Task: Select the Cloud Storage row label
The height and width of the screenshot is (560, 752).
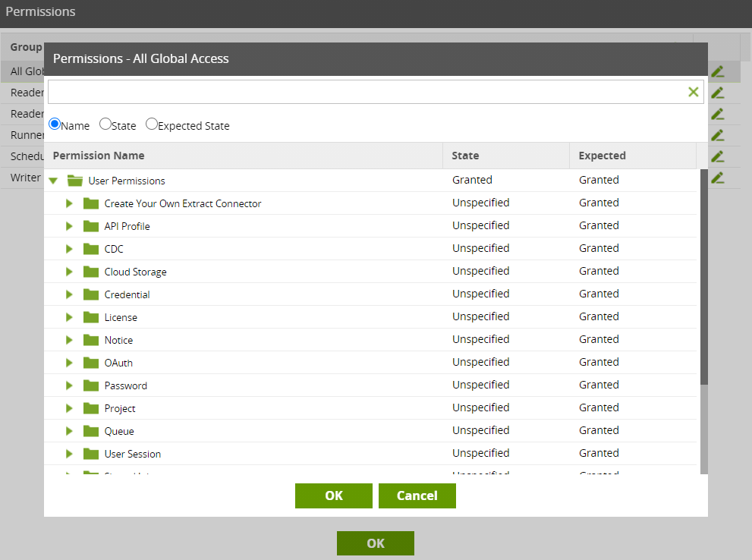Action: coord(135,272)
